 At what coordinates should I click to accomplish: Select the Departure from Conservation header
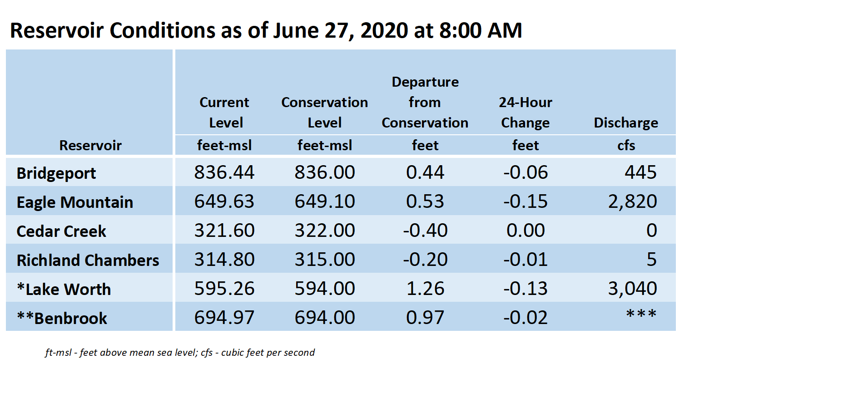pos(425,103)
